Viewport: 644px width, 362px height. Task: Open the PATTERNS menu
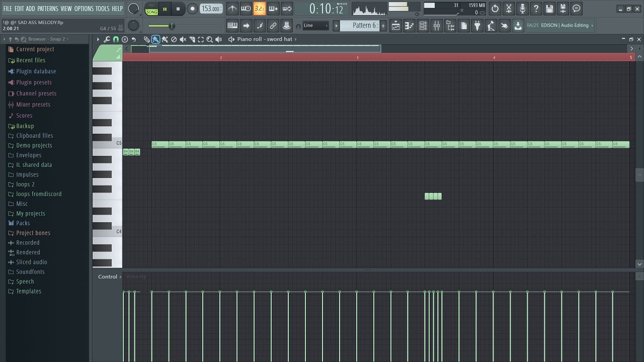pyautogui.click(x=48, y=9)
